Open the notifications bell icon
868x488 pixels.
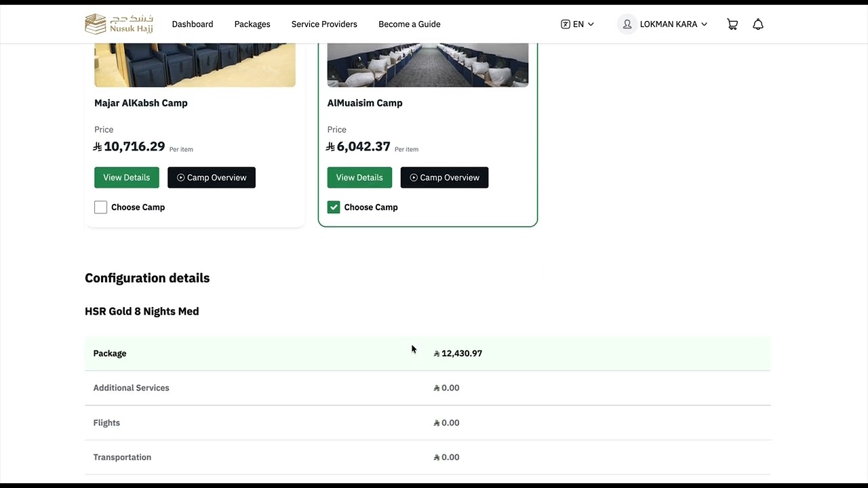[x=758, y=24]
